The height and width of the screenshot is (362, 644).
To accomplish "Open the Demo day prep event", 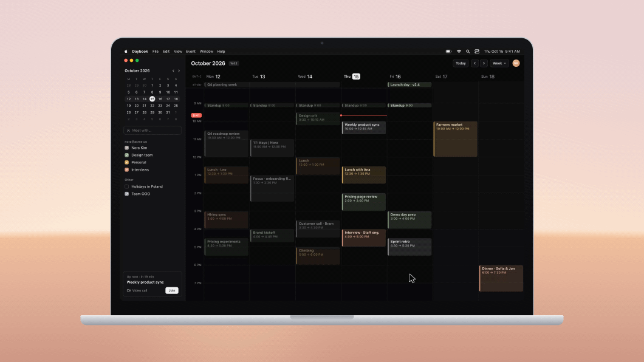I will pyautogui.click(x=409, y=220).
